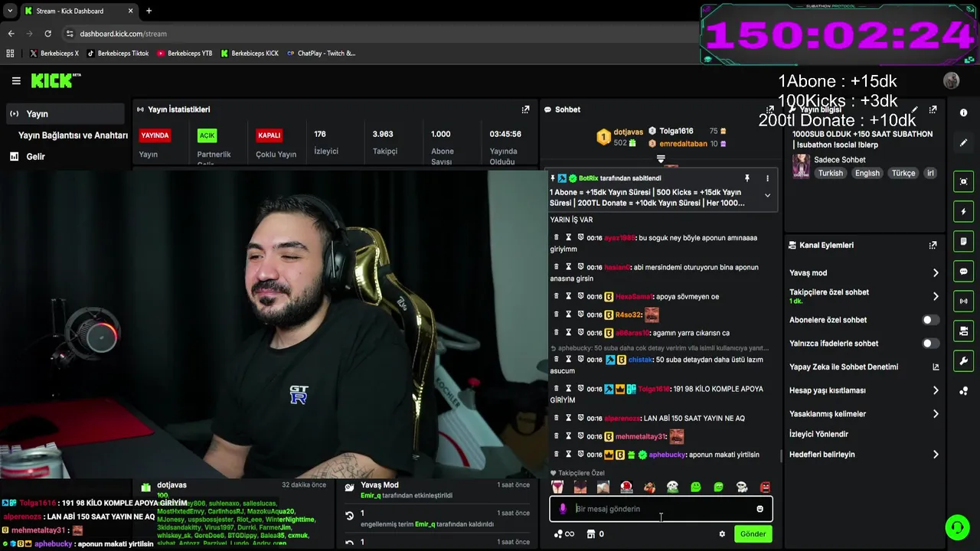The image size is (980, 551).
Task: Ban R4so32 using shield icon
Action: coord(580,315)
